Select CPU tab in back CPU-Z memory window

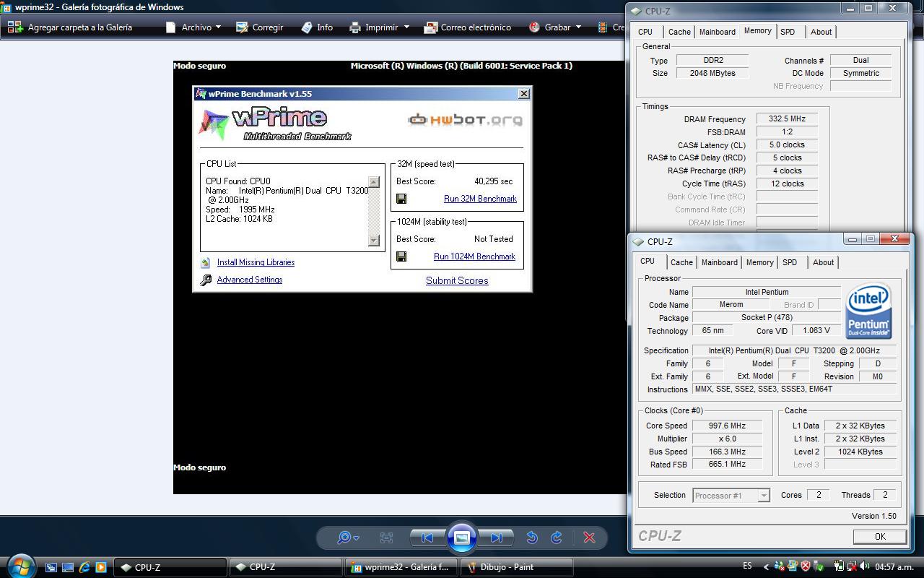[645, 32]
